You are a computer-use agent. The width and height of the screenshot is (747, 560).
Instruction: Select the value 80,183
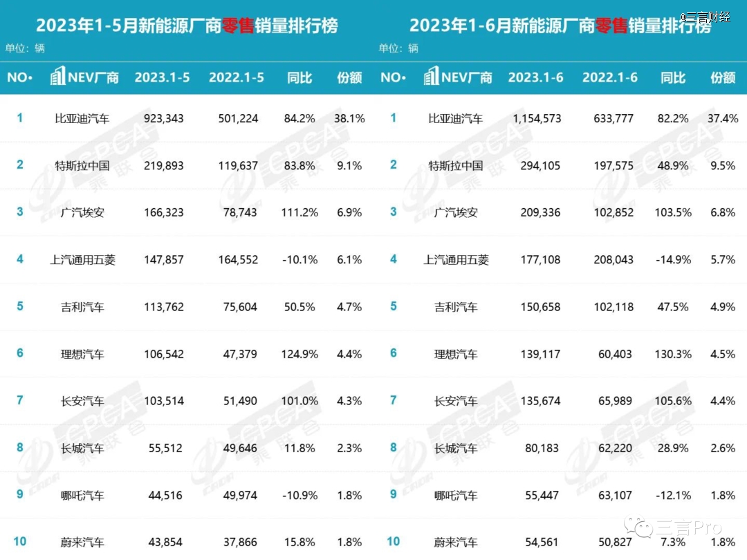tap(542, 448)
